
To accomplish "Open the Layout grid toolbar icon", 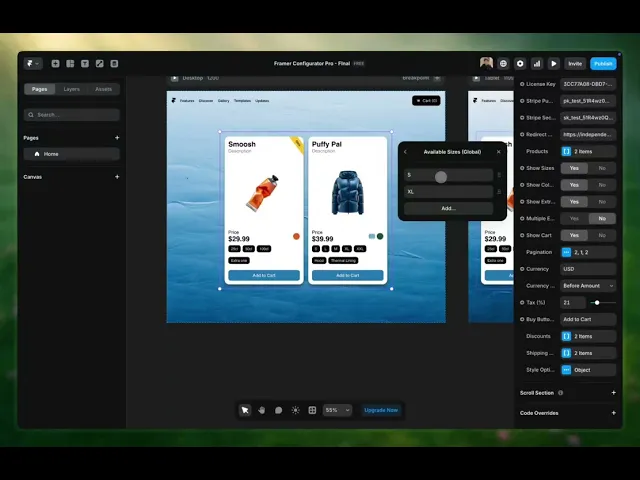I will (x=70, y=64).
